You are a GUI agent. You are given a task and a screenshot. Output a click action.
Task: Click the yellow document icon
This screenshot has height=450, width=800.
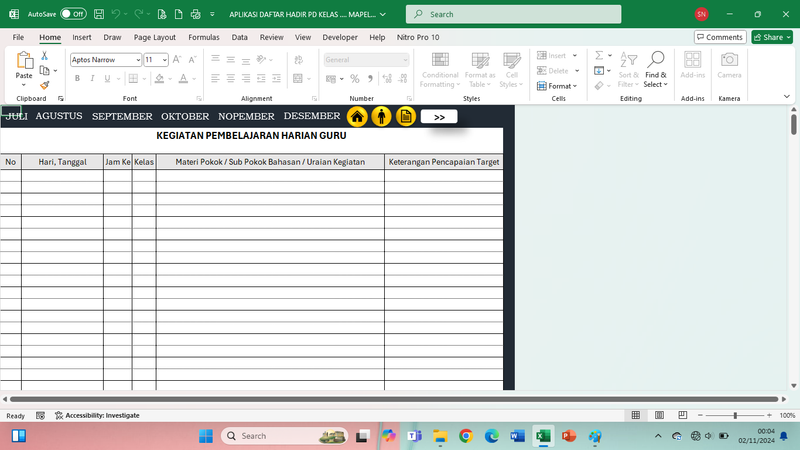pyautogui.click(x=406, y=117)
